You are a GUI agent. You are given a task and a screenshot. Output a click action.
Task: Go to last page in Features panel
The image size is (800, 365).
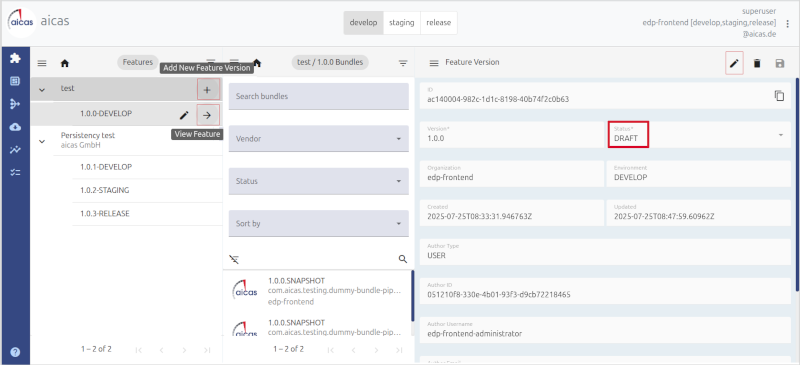coord(207,350)
